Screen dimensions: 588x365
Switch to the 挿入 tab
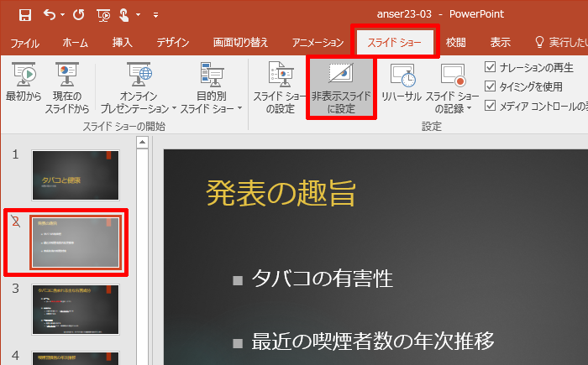coord(123,42)
